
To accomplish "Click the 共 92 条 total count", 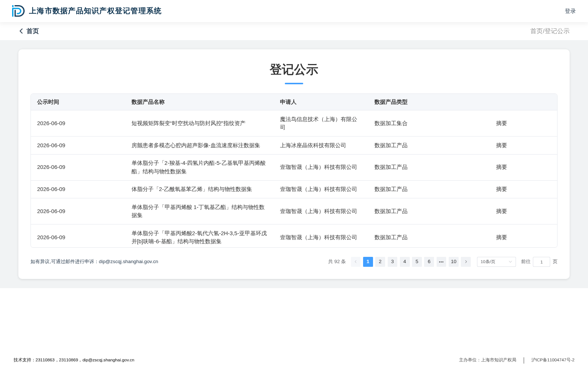I will point(337,262).
